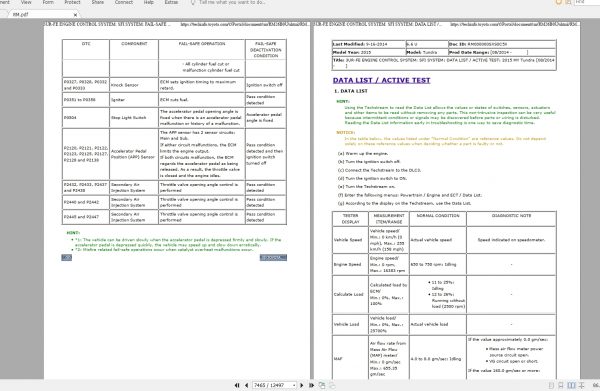Click the MAF tester display cell
The width and height of the screenshot is (600, 391).
coord(351,358)
